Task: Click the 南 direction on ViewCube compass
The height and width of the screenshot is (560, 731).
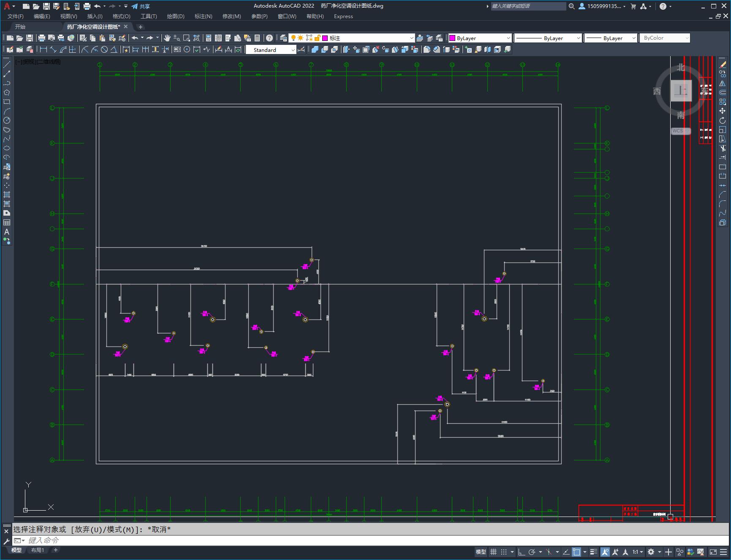Action: coord(681,115)
